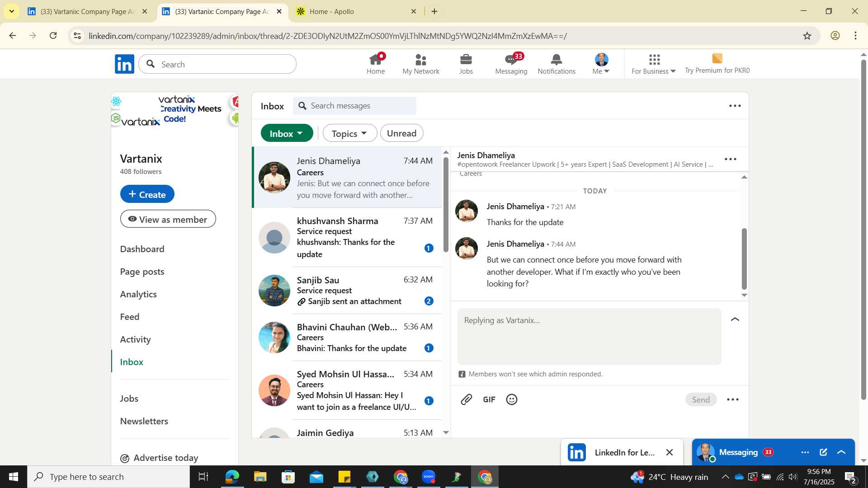Click message thread scrollbar thumb
The image size is (868, 488).
pyautogui.click(x=744, y=259)
